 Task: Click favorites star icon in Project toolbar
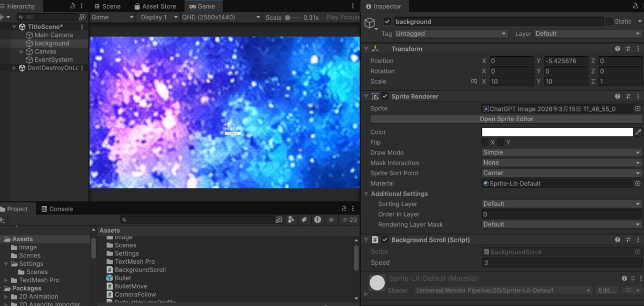pos(331,220)
